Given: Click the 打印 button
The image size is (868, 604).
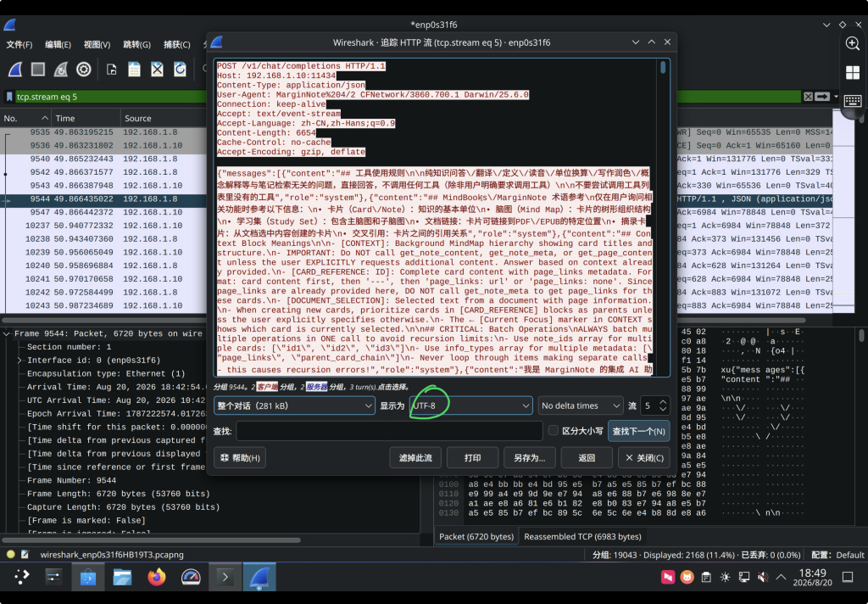Looking at the screenshot, I should pyautogui.click(x=473, y=458).
